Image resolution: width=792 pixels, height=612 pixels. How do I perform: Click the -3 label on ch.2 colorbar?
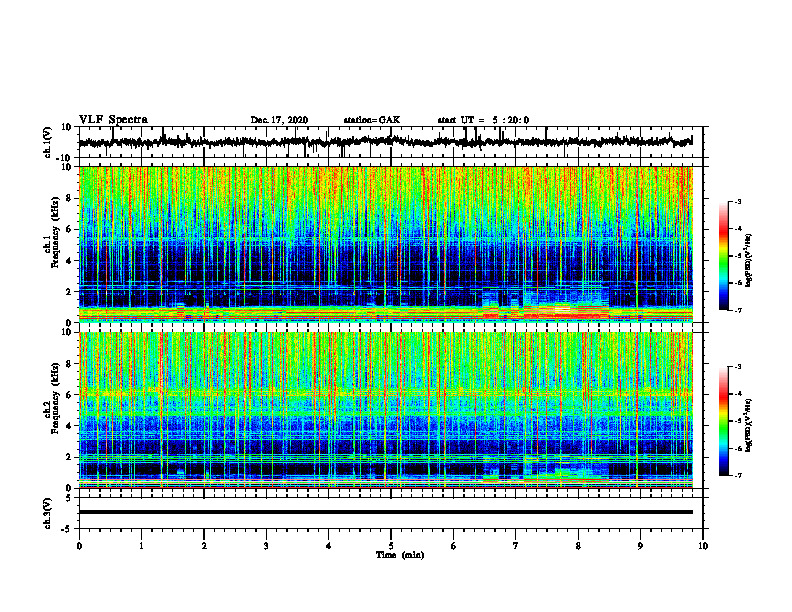(x=737, y=367)
